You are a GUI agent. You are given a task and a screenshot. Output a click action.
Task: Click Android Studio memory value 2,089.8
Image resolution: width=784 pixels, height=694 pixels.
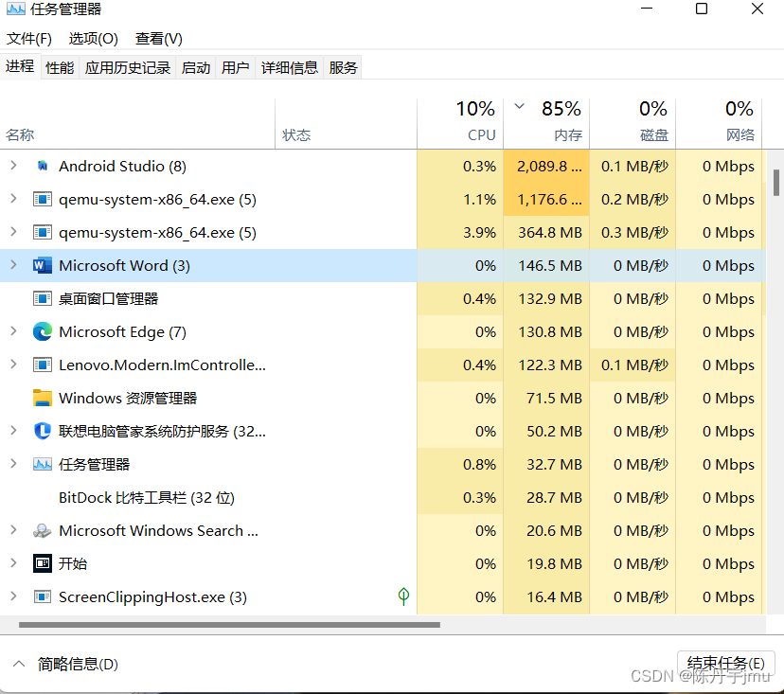click(x=546, y=166)
